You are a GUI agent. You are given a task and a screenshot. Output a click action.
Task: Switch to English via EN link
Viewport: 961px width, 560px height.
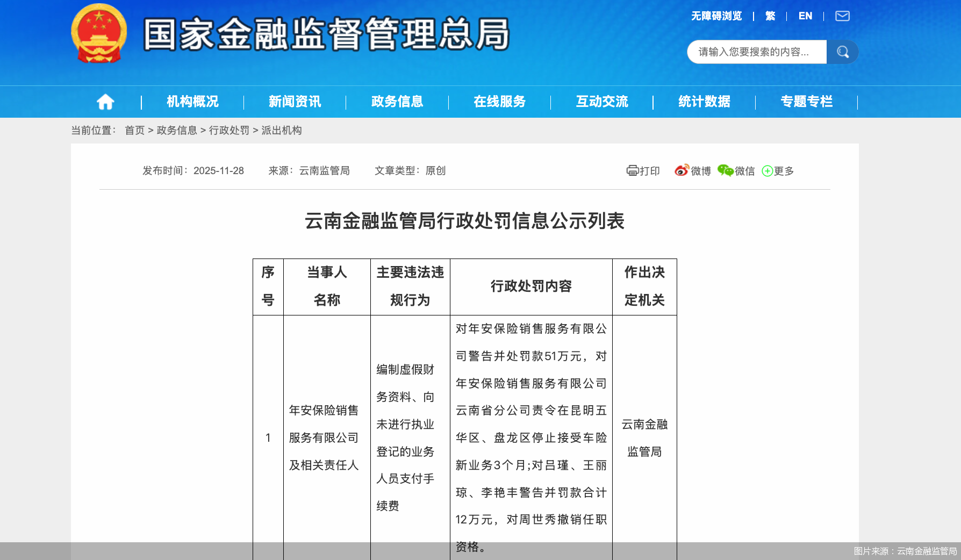click(805, 16)
